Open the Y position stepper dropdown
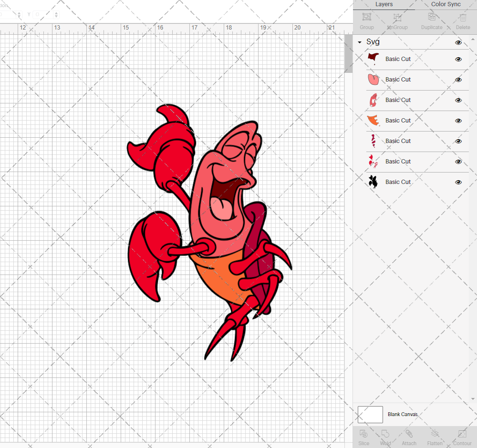This screenshot has width=477, height=448. tap(56, 14)
